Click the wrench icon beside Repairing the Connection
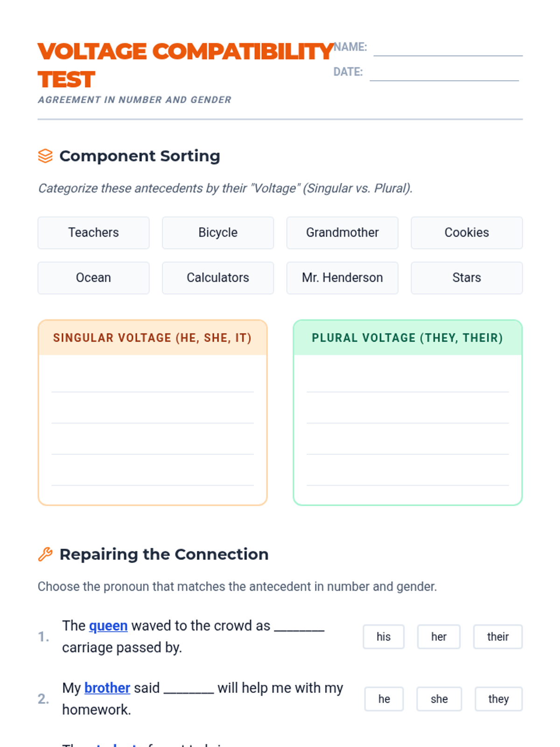 pyautogui.click(x=45, y=554)
